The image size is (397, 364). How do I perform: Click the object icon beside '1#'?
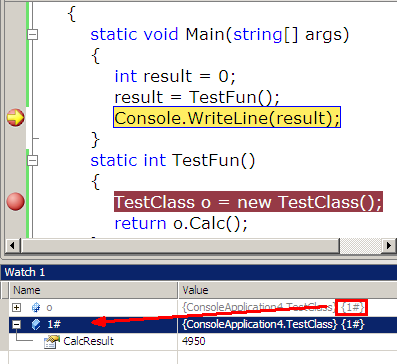36,324
